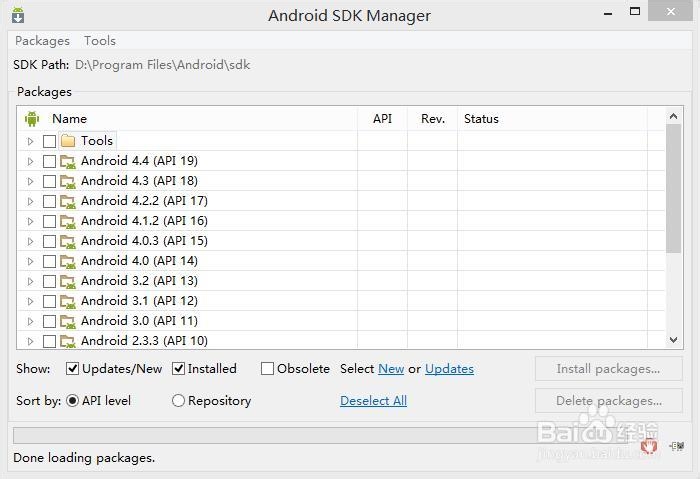
Task: Minimize the Android SDK Manager window
Action: click(608, 12)
